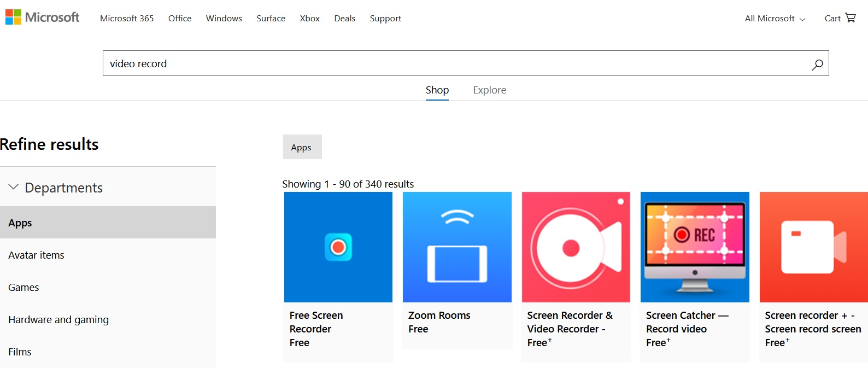Open the Screen Catcher app thumbnail

click(x=695, y=247)
